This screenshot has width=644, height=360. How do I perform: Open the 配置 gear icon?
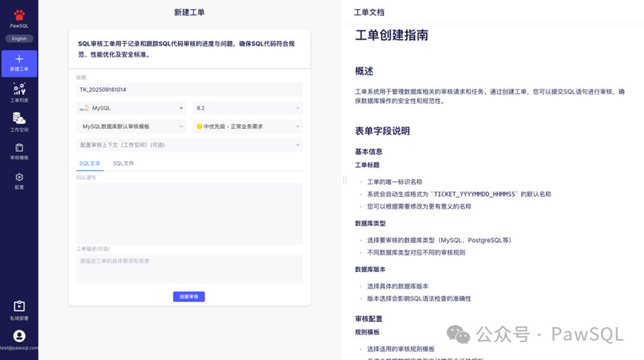pos(19,177)
